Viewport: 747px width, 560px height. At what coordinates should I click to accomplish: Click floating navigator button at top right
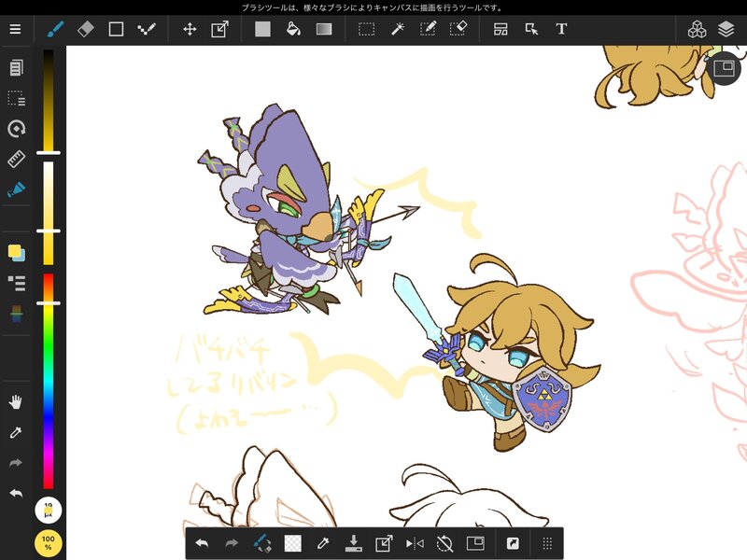725,68
